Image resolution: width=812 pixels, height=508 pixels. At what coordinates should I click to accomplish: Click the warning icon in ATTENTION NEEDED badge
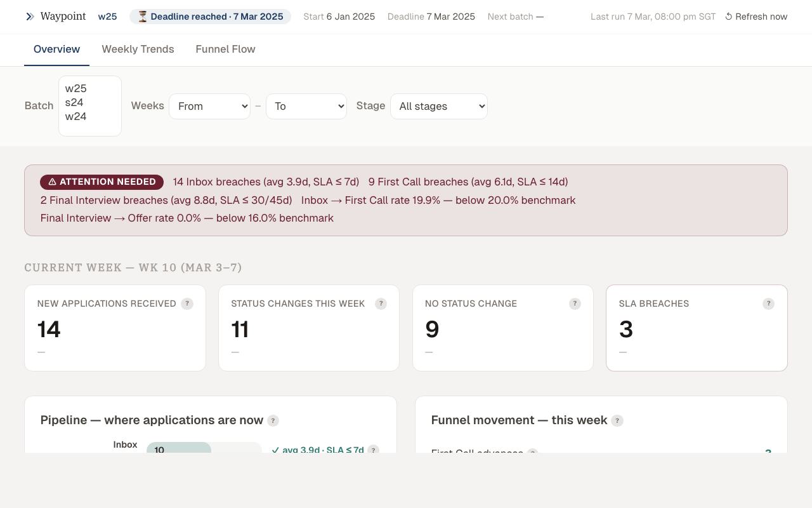pyautogui.click(x=51, y=182)
